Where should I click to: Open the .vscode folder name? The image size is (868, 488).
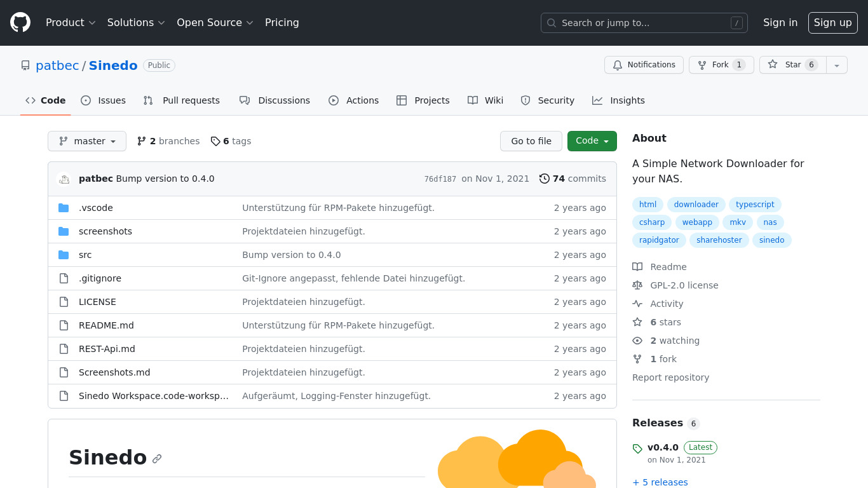click(96, 208)
